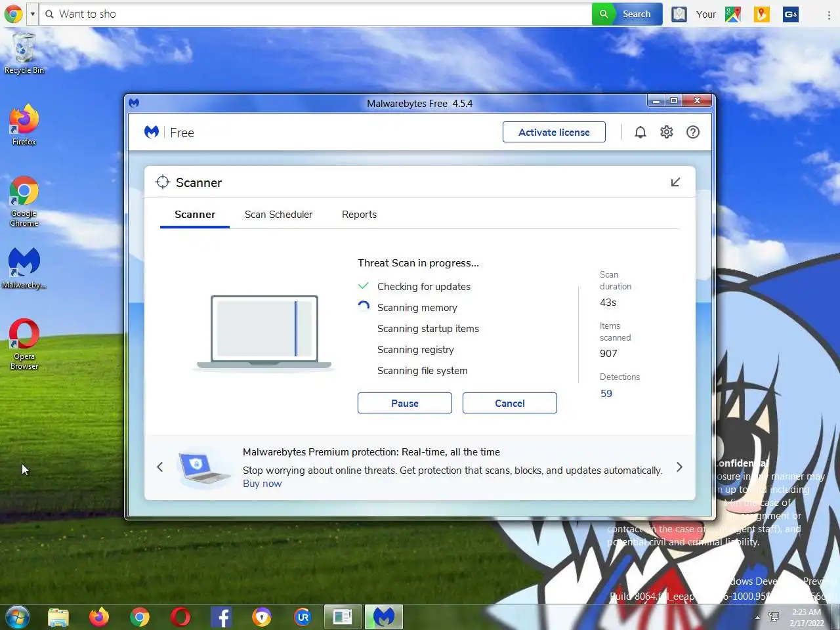Click in the desktop search input field
Image resolution: width=840 pixels, height=630 pixels.
315,14
